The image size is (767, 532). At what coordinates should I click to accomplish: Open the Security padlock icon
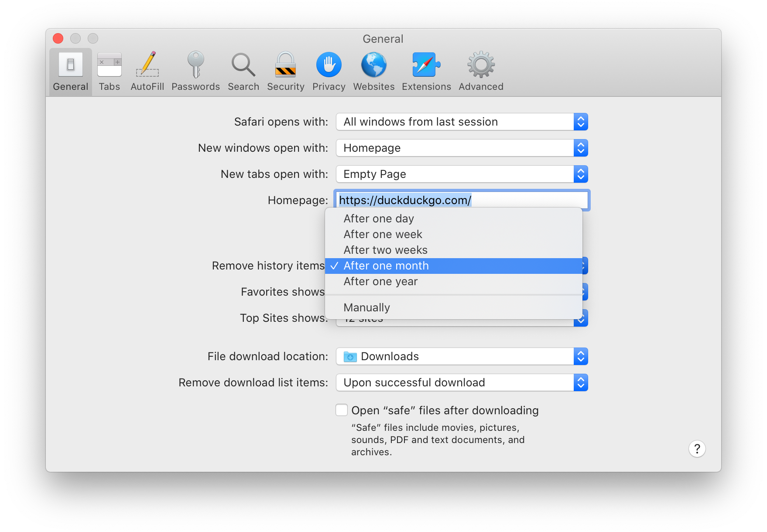pyautogui.click(x=285, y=70)
